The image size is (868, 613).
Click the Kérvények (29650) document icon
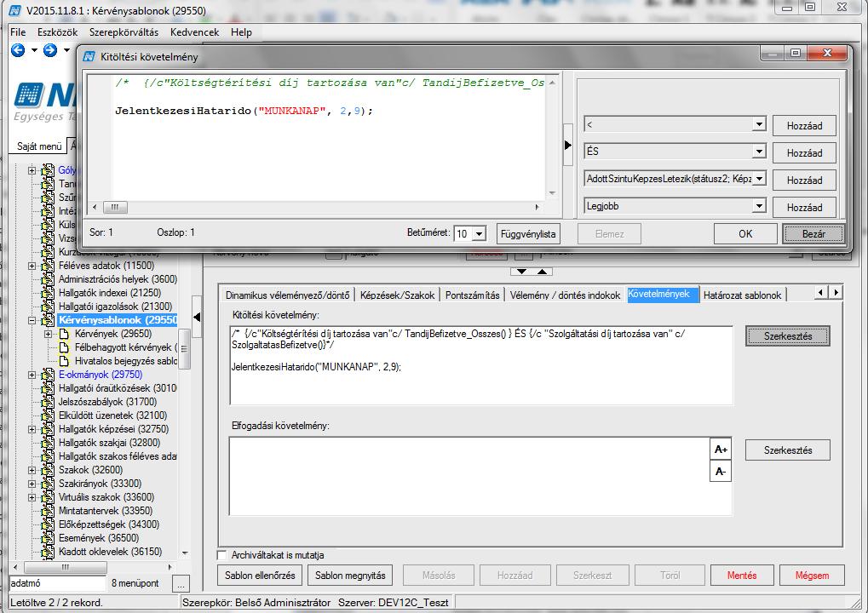pos(64,334)
